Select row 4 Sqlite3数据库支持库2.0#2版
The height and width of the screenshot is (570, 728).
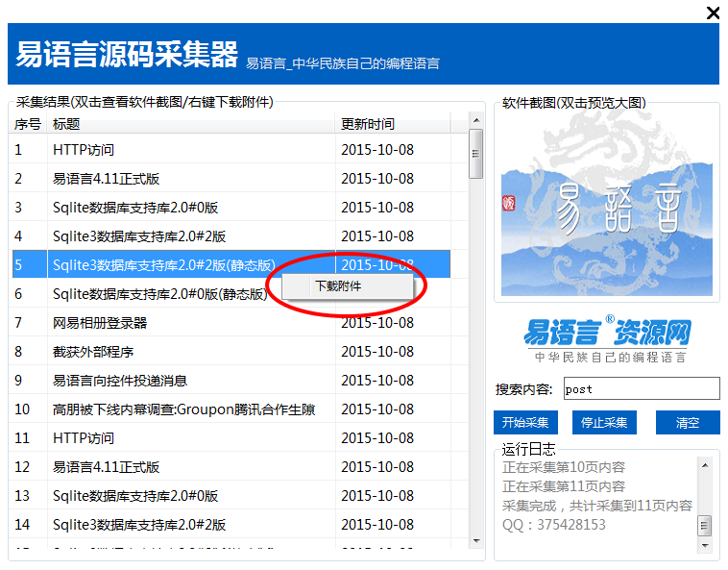231,236
